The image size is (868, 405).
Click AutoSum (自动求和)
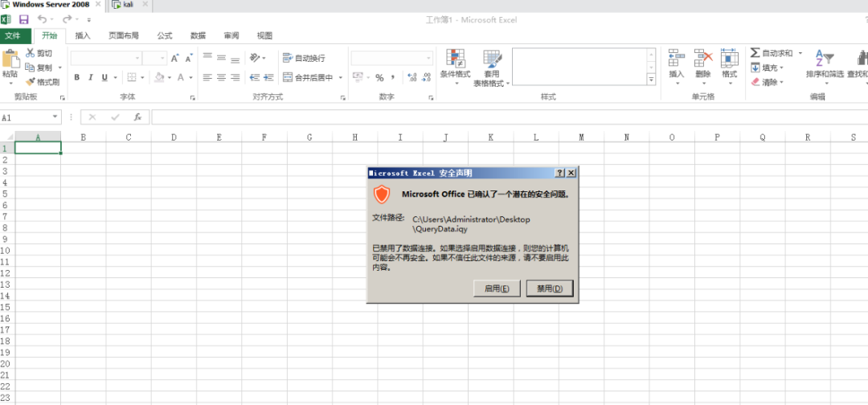pos(772,53)
